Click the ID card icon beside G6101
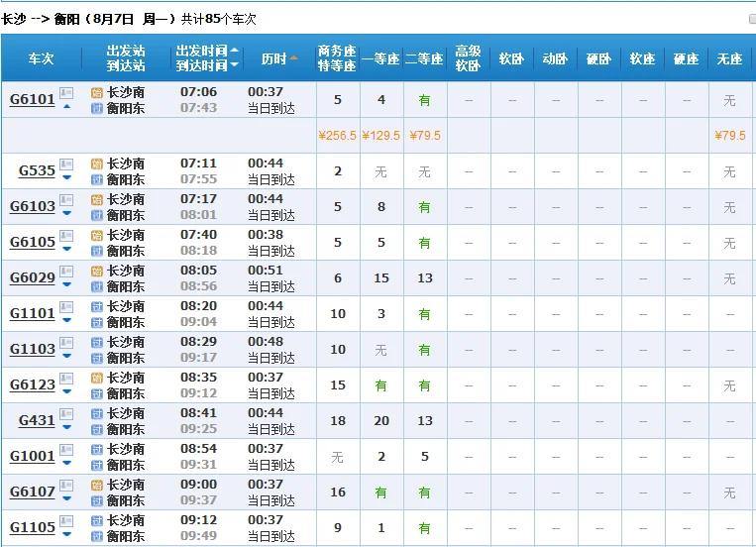Image resolution: width=756 pixels, height=547 pixels. coord(66,92)
